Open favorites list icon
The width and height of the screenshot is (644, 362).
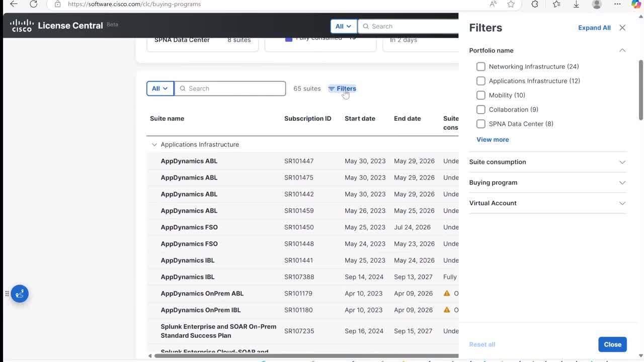[x=556, y=4]
